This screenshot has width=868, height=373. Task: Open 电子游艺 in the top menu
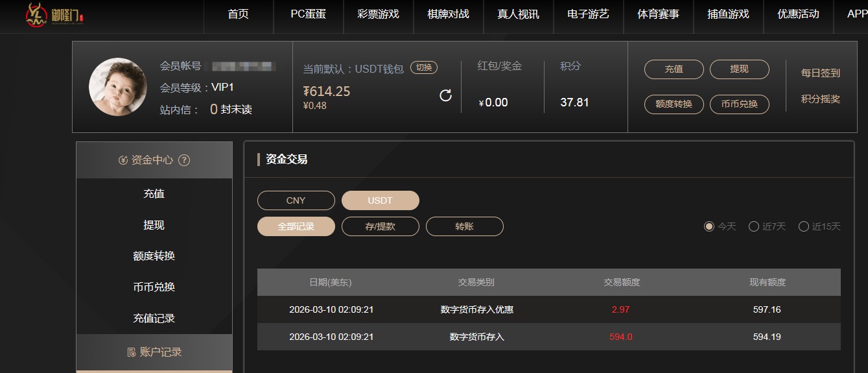(x=589, y=14)
